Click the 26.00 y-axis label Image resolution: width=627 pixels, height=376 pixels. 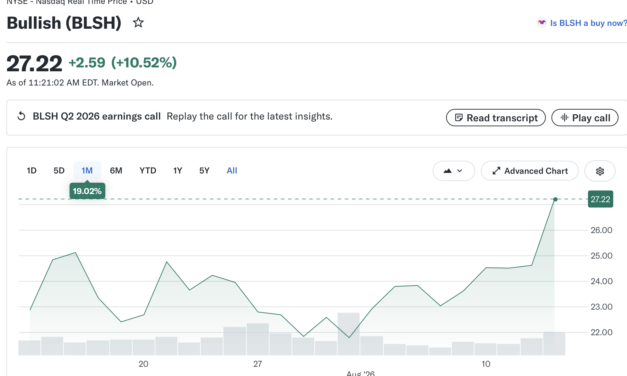pos(601,230)
